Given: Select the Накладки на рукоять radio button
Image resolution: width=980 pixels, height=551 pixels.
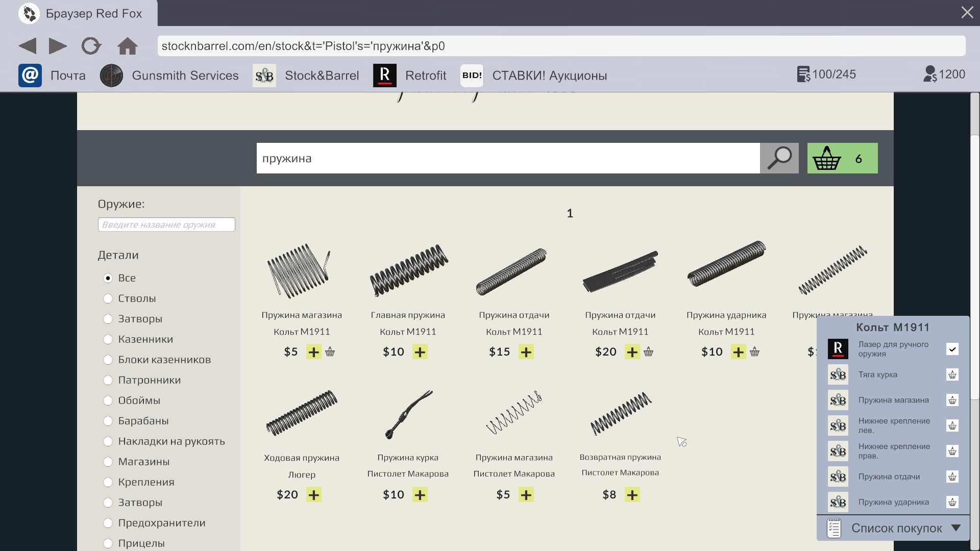Looking at the screenshot, I should [x=108, y=441].
